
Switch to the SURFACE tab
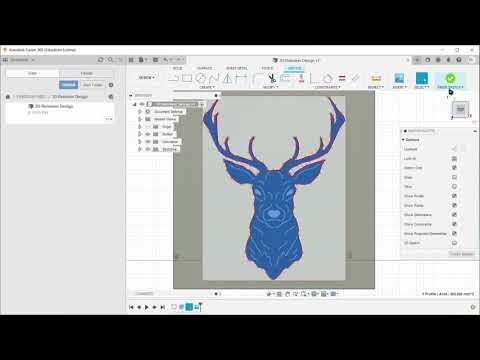coord(204,68)
